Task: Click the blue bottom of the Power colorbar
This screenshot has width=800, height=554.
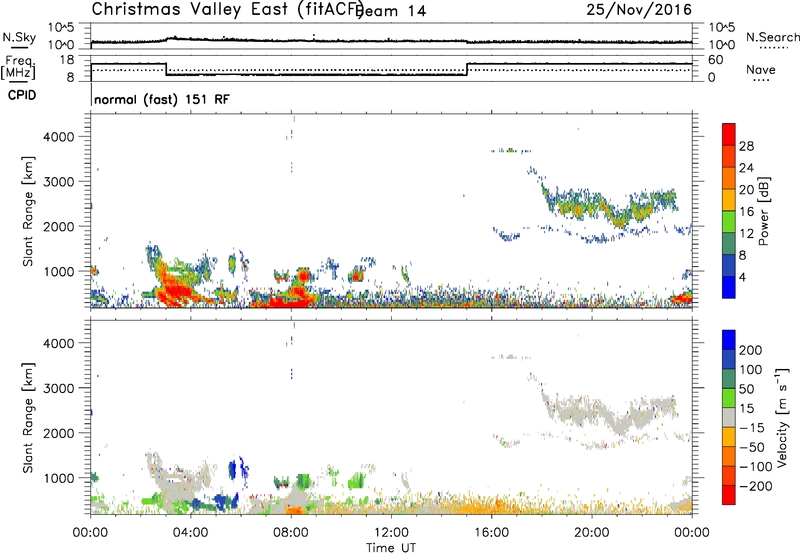Action: click(x=729, y=287)
